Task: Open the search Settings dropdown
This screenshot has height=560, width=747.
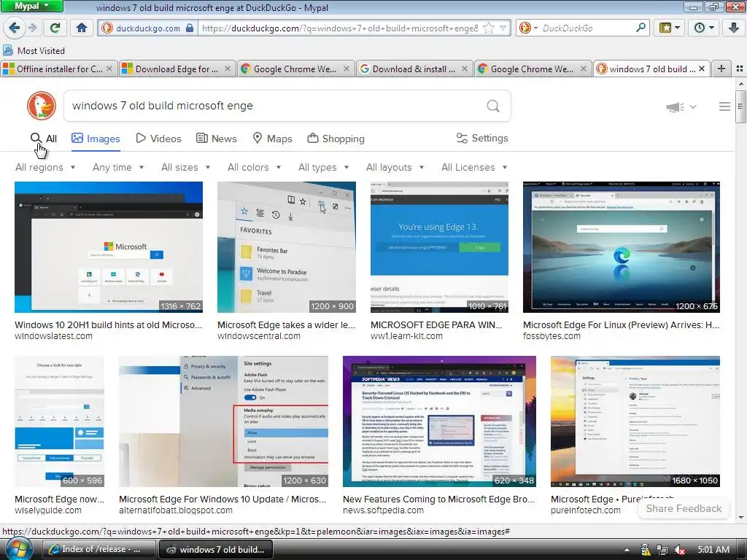Action: (x=482, y=138)
